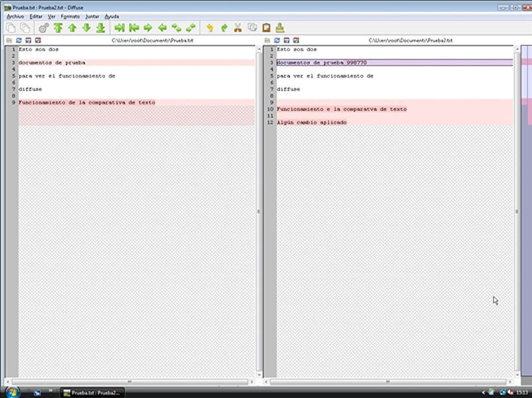Save the Prueba.txt file

(x=28, y=41)
